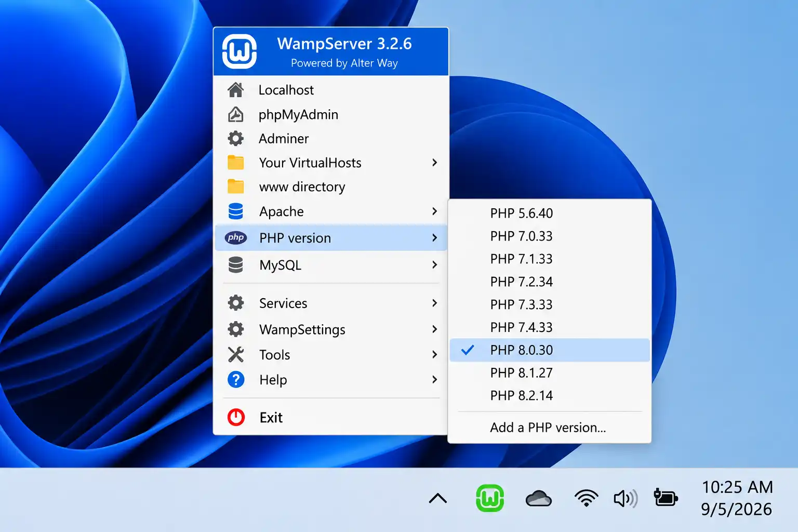
Task: Open the taskbar clock showing 10:25 AM
Action: 737,487
